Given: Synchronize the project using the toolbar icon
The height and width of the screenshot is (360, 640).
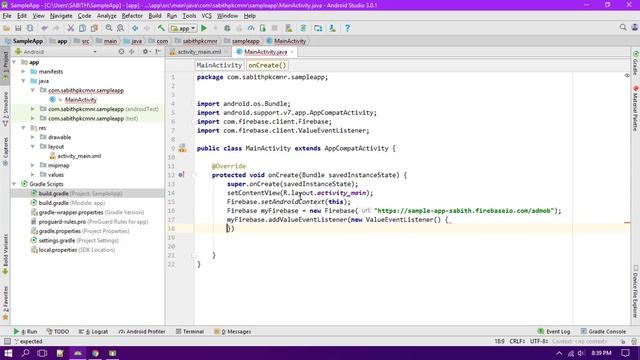Looking at the screenshot, I should pos(30,28).
